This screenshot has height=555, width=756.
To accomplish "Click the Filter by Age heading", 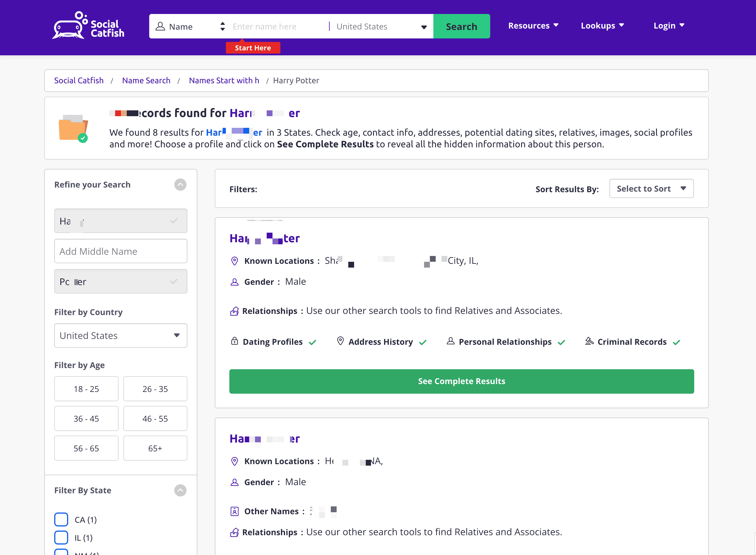I will (x=79, y=365).
